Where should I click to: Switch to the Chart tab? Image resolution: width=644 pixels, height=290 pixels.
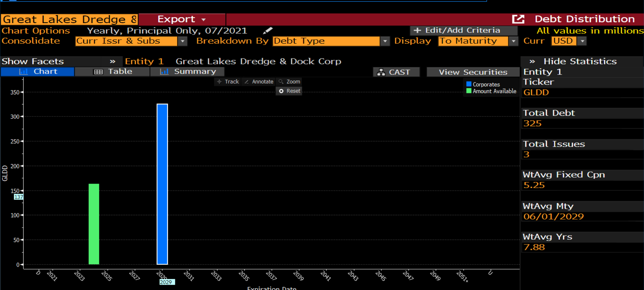[x=38, y=71]
